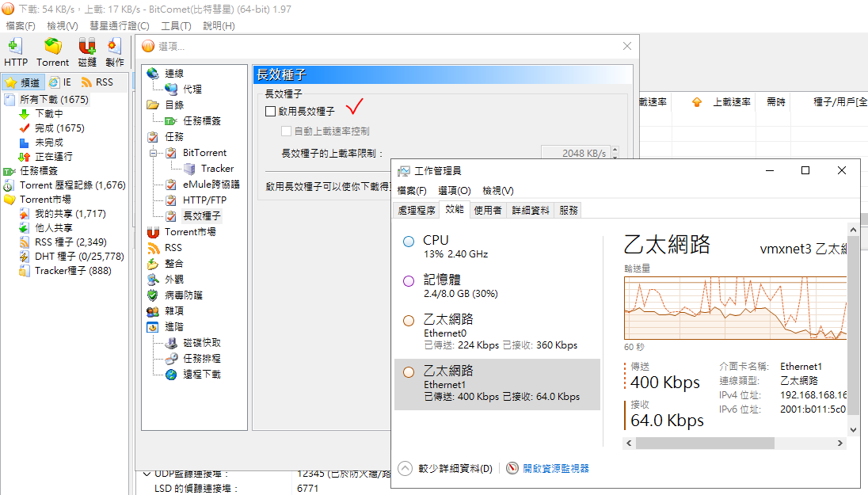Switch to the 詳細資料 tab in Task Manager
868x495 pixels.
click(531, 211)
